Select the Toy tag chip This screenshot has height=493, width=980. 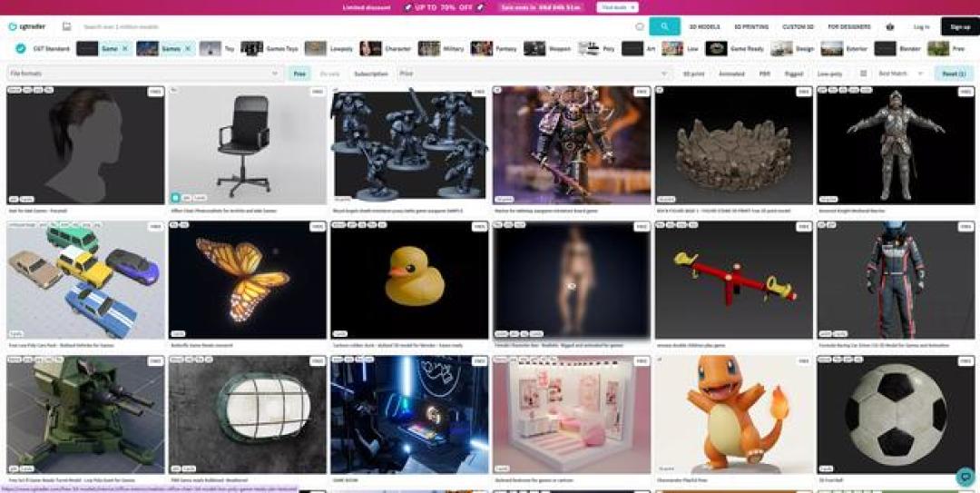(x=217, y=48)
